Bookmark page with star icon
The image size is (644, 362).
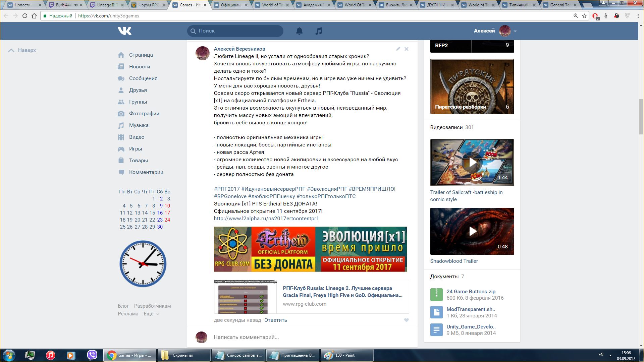584,16
